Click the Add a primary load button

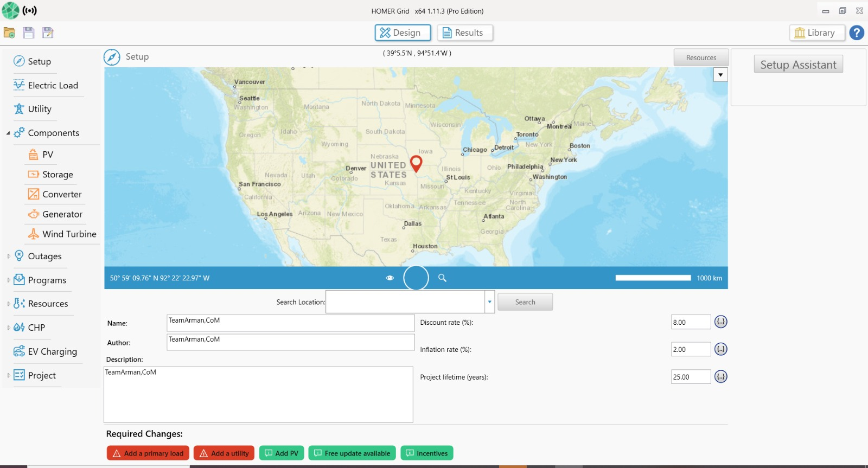click(148, 453)
